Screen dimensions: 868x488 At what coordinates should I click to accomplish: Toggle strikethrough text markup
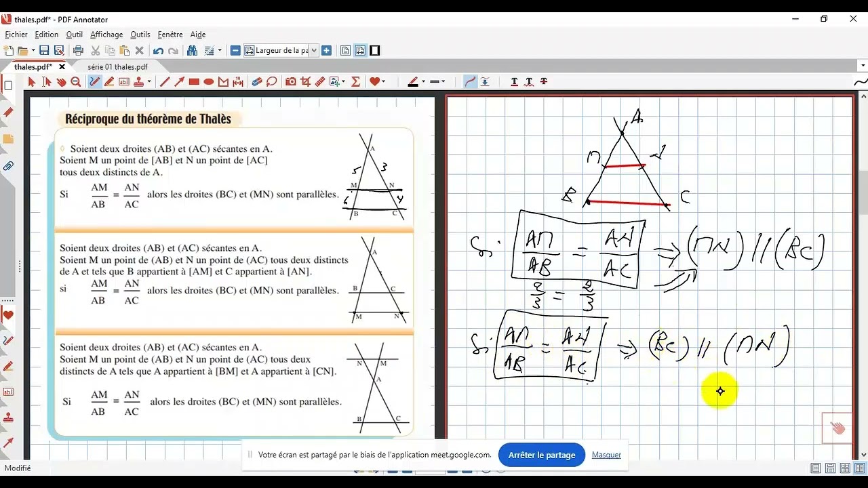point(543,82)
